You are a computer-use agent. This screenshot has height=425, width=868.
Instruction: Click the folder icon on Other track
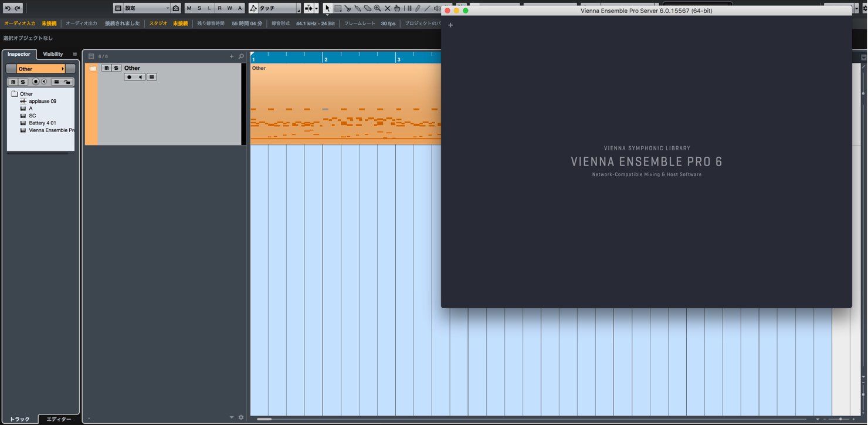tap(93, 68)
